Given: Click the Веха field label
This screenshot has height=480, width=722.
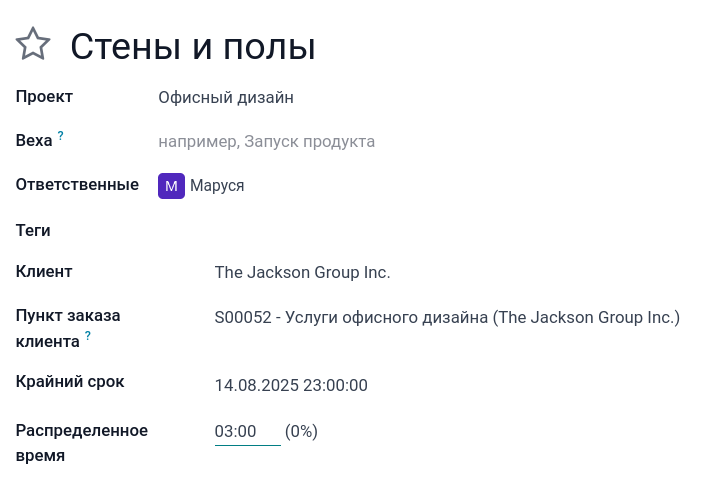Looking at the screenshot, I should [34, 141].
